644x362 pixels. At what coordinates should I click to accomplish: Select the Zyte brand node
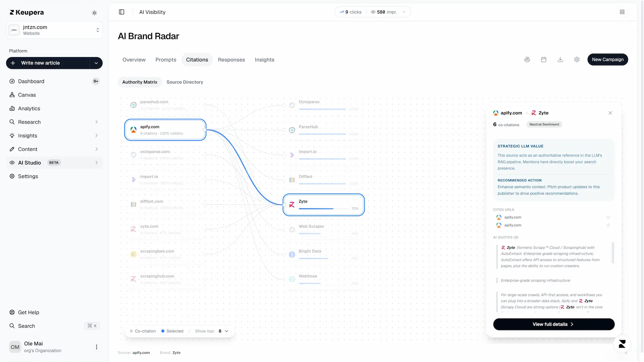tap(324, 205)
